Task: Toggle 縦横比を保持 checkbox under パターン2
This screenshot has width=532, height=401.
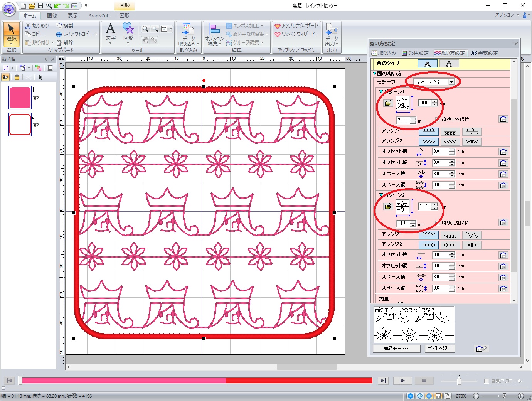Action: [437, 222]
